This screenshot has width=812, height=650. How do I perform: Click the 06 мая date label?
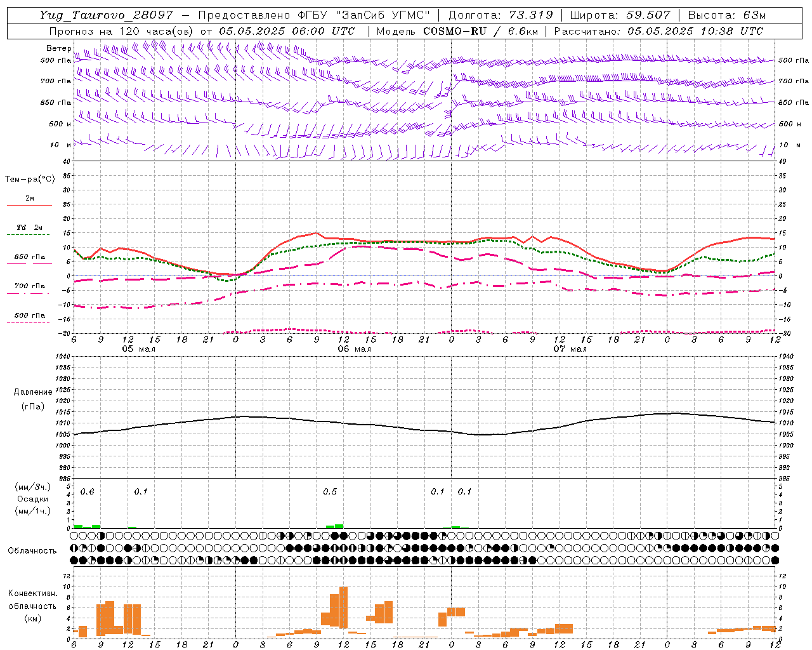click(355, 349)
